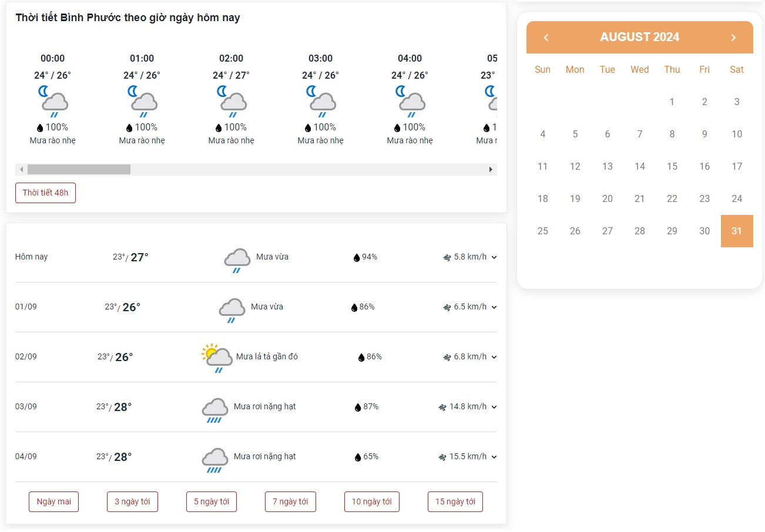Image resolution: width=765 pixels, height=532 pixels.
Task: Open the Ngày mai forecast
Action: click(53, 501)
